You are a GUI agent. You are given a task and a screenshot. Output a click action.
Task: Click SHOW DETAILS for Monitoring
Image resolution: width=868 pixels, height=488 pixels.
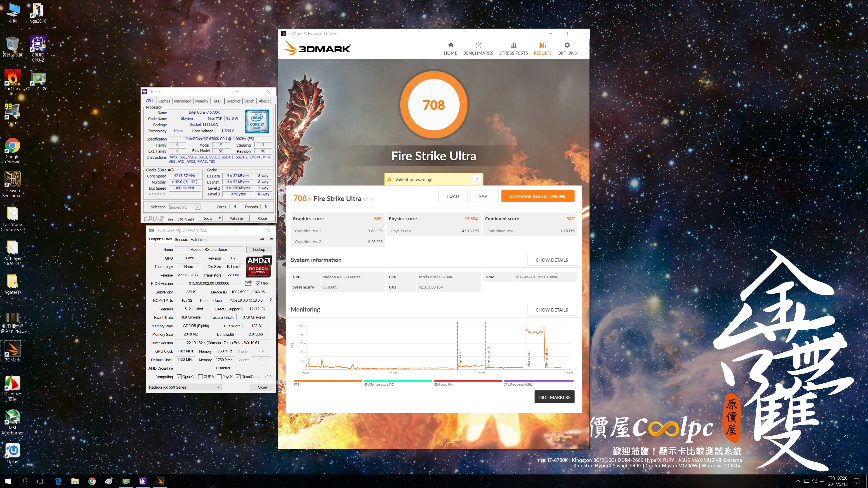[552, 310]
